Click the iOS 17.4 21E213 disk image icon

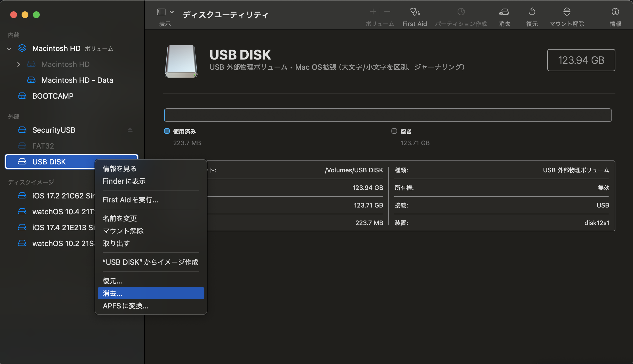tap(22, 227)
